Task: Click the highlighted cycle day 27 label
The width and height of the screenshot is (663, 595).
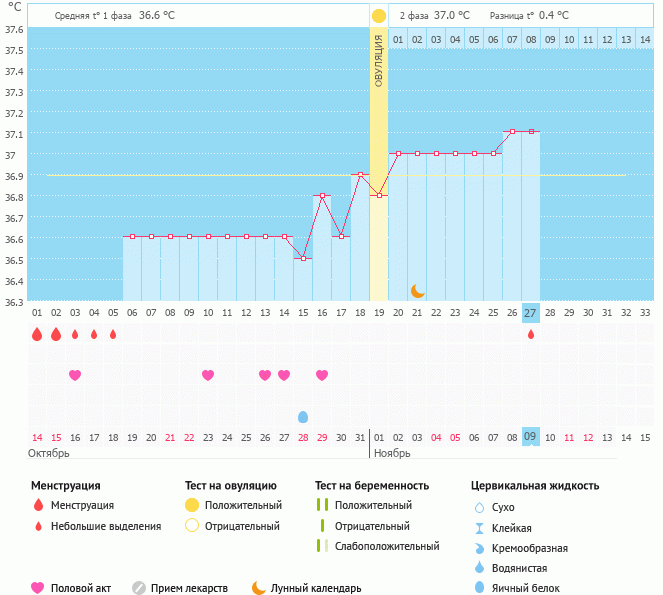Action: coord(531,313)
